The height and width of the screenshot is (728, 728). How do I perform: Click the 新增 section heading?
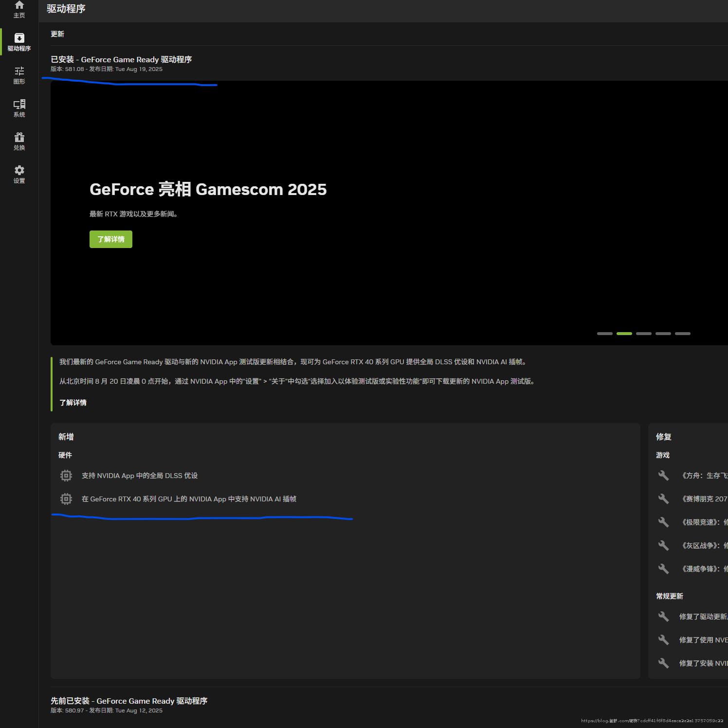[66, 437]
